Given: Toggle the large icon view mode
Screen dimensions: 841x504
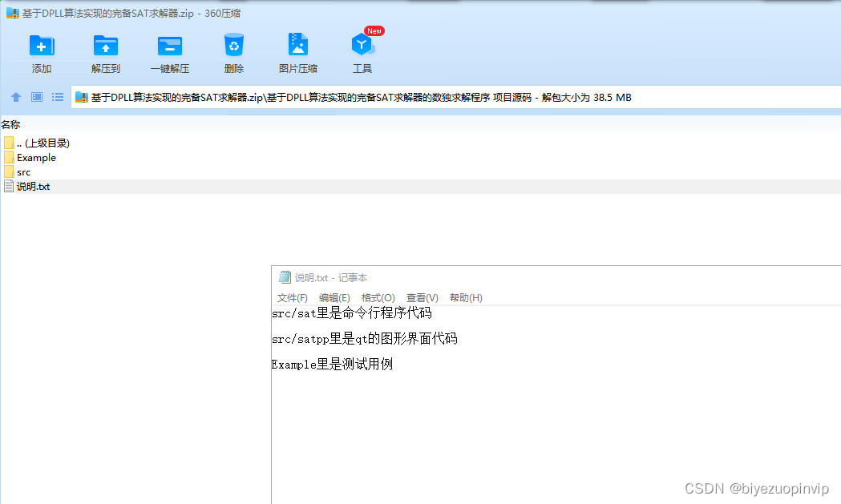Looking at the screenshot, I should 36,96.
